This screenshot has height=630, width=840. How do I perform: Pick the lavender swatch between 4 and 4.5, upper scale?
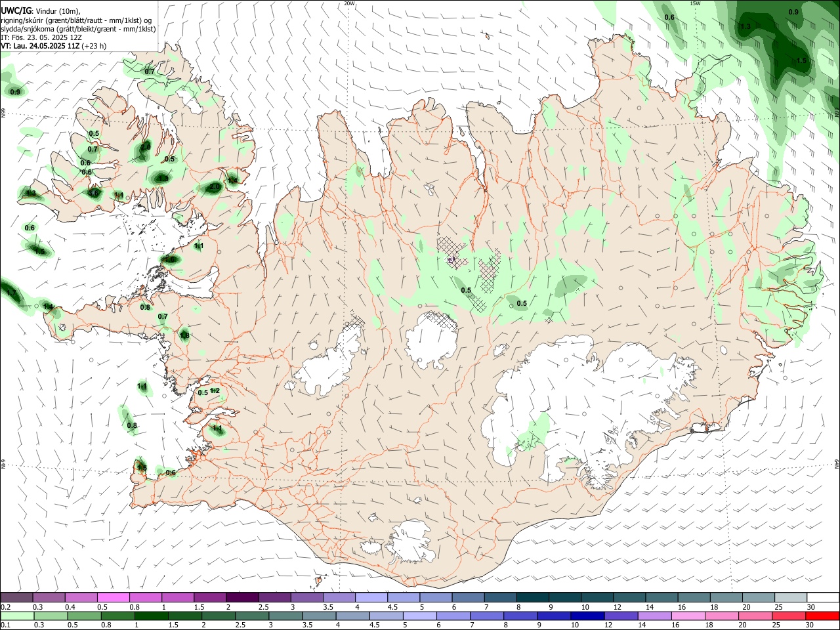(x=371, y=597)
